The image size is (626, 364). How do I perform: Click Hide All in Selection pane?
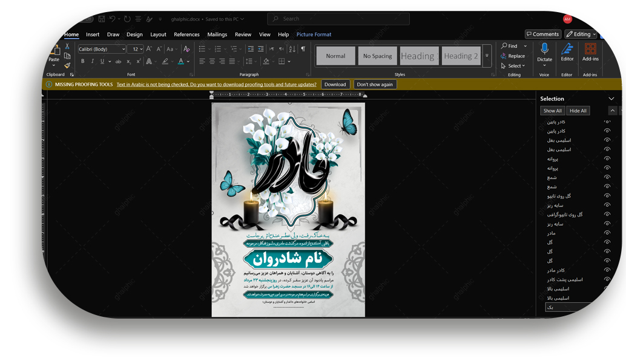(578, 111)
